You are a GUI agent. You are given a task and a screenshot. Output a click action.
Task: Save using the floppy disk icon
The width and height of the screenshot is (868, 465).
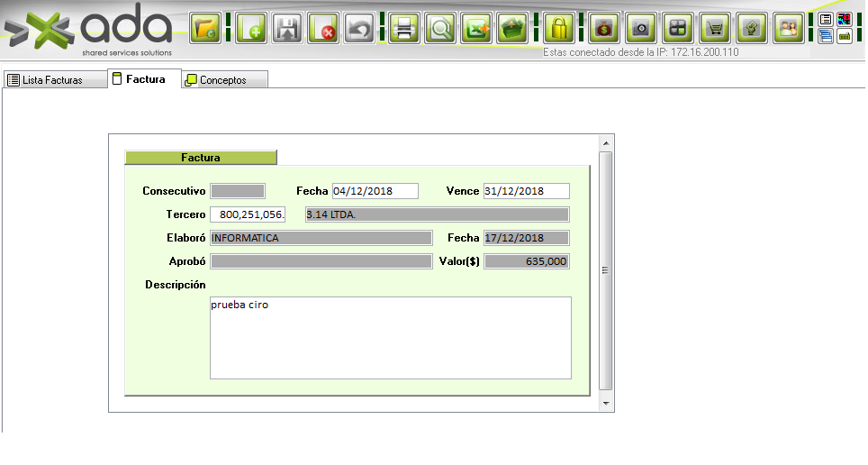tap(286, 28)
